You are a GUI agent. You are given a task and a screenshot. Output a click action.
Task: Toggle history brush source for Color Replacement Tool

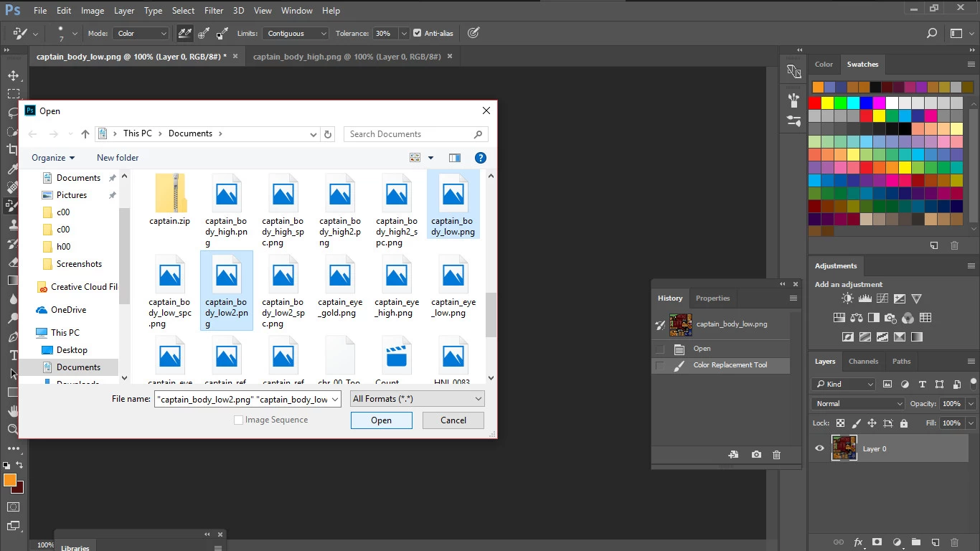point(660,366)
